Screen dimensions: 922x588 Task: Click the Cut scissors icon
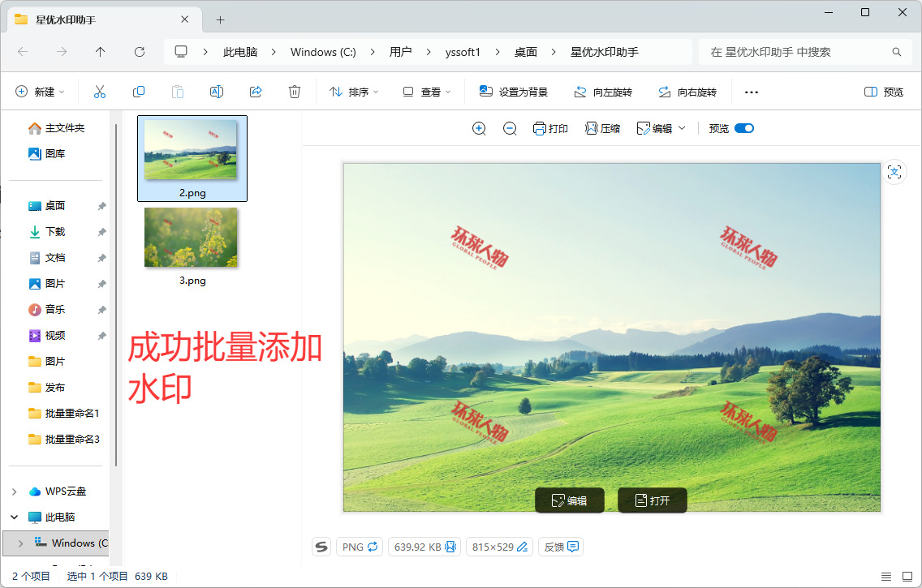coord(99,92)
